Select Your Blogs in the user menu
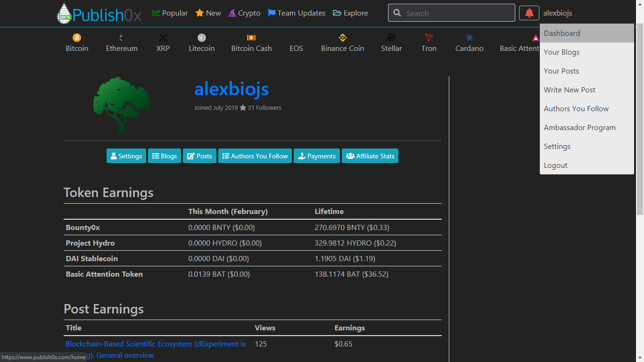 click(587, 52)
